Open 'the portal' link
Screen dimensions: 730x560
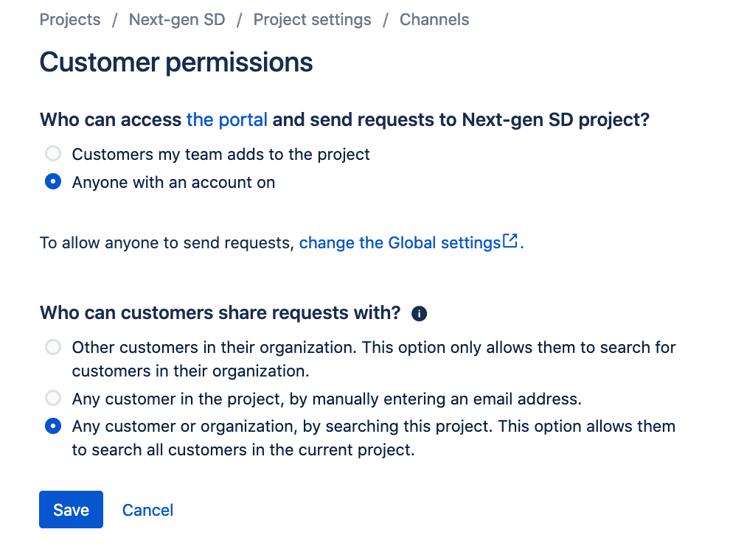click(x=227, y=119)
